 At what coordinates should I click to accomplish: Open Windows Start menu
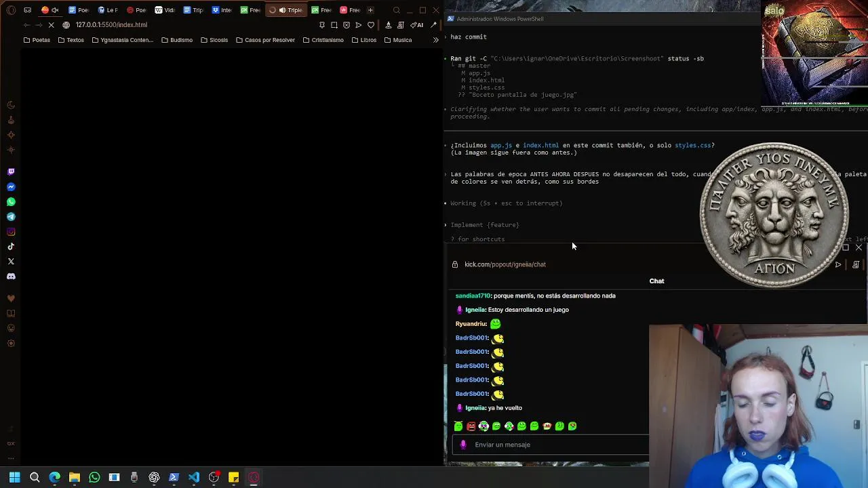click(14, 478)
